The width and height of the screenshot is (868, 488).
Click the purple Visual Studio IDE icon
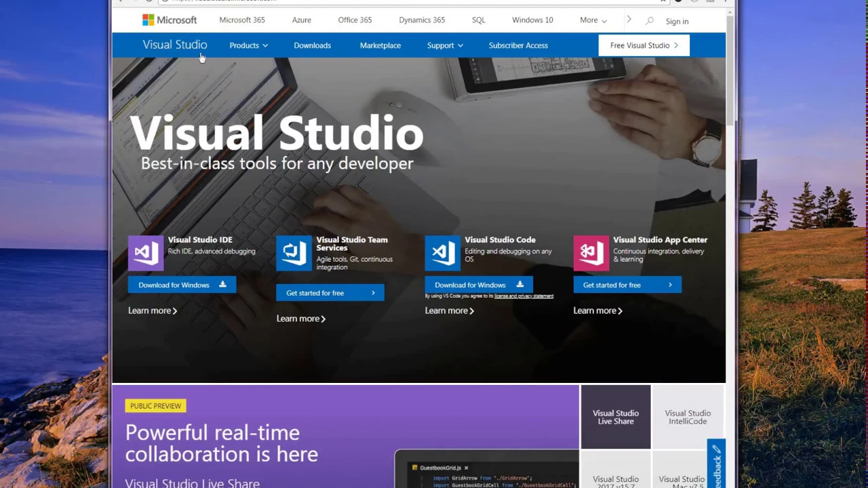146,253
